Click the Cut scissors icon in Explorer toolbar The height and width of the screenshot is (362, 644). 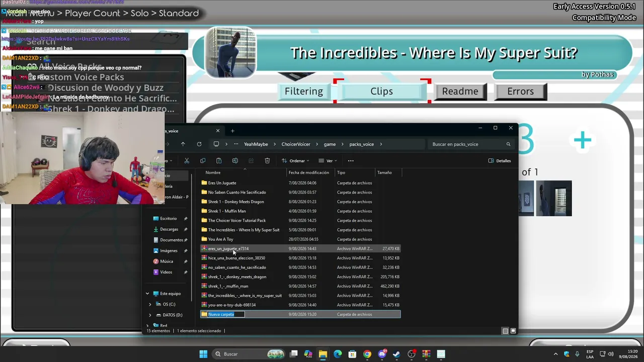187,161
